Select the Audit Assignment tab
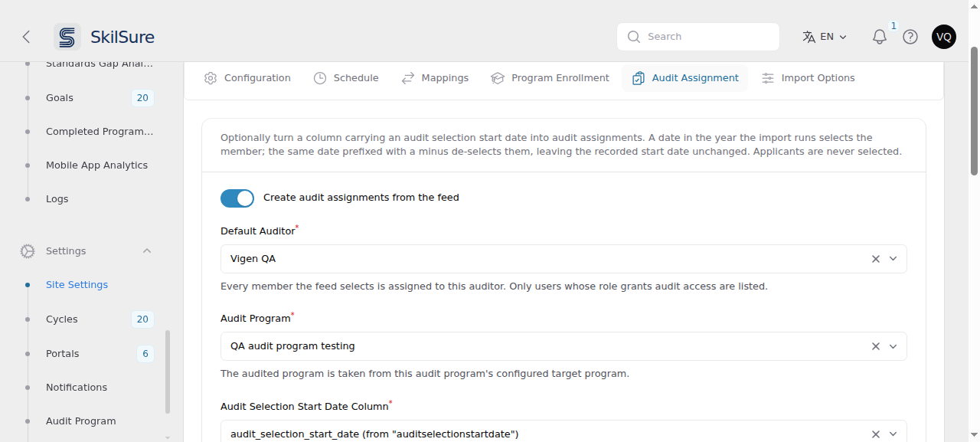 tap(685, 78)
